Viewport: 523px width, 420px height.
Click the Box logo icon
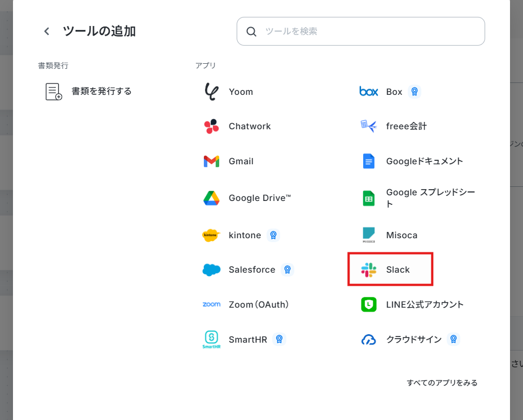click(369, 91)
